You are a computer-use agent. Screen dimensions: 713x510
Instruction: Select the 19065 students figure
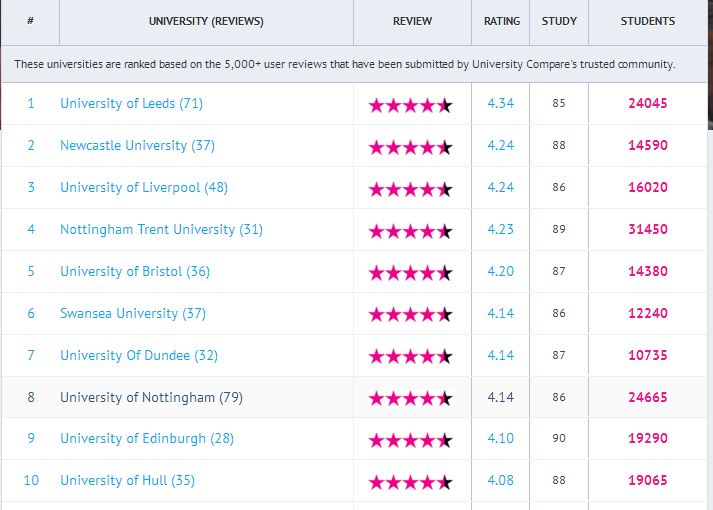point(648,480)
